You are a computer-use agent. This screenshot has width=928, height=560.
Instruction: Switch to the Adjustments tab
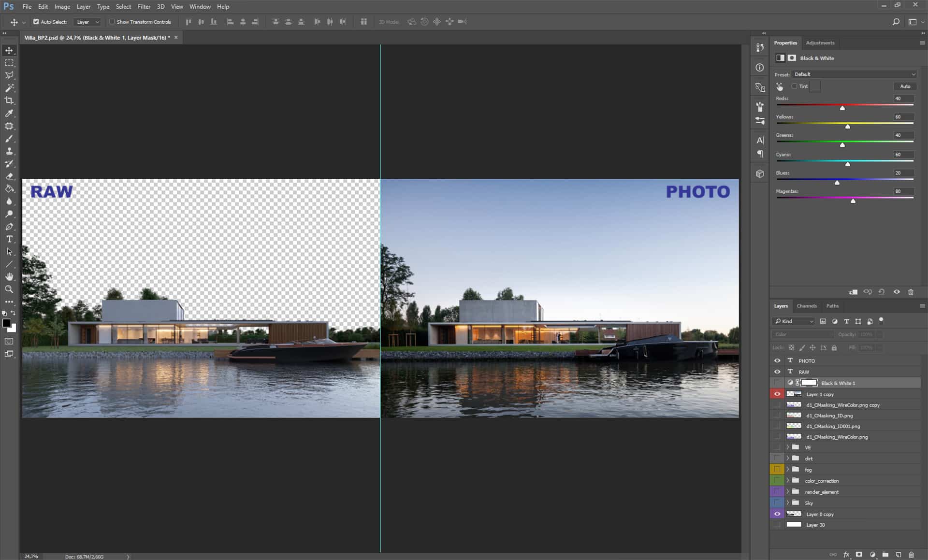coord(820,43)
